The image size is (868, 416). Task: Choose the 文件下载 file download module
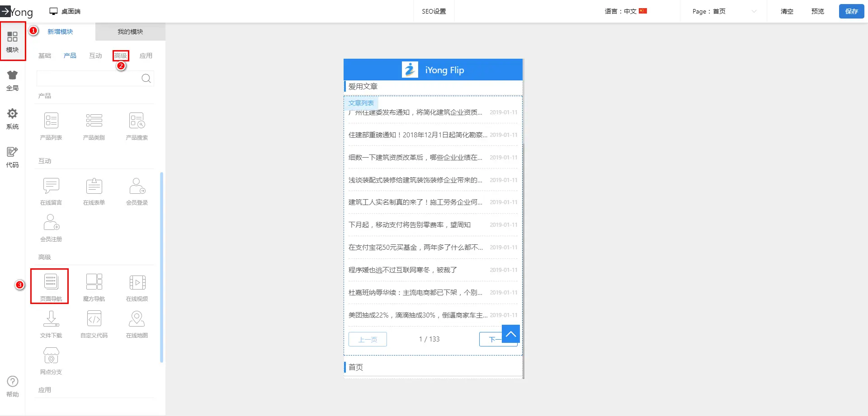tap(51, 323)
